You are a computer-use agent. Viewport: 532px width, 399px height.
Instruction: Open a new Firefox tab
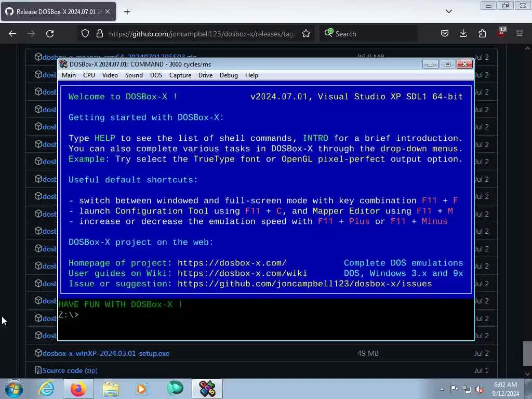(127, 12)
